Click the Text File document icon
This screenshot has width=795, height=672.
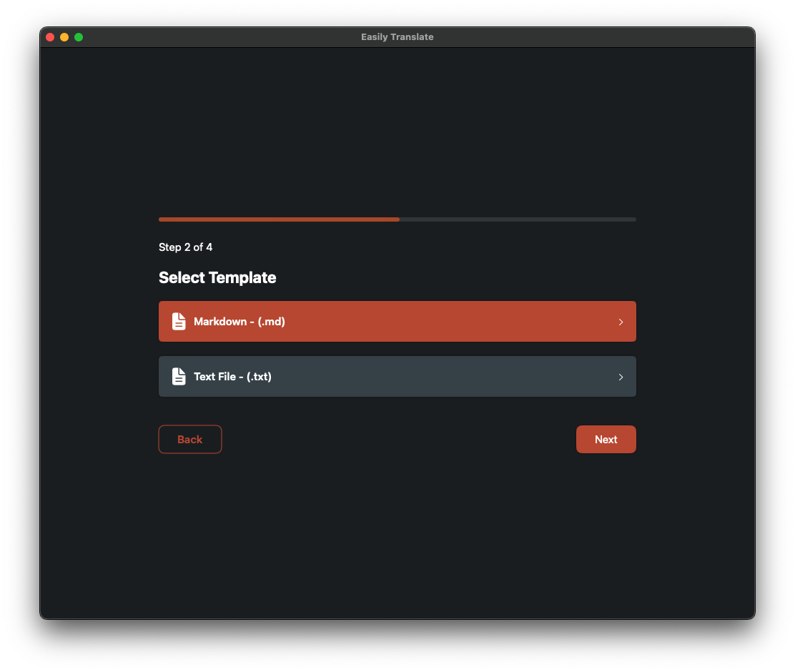click(x=179, y=376)
